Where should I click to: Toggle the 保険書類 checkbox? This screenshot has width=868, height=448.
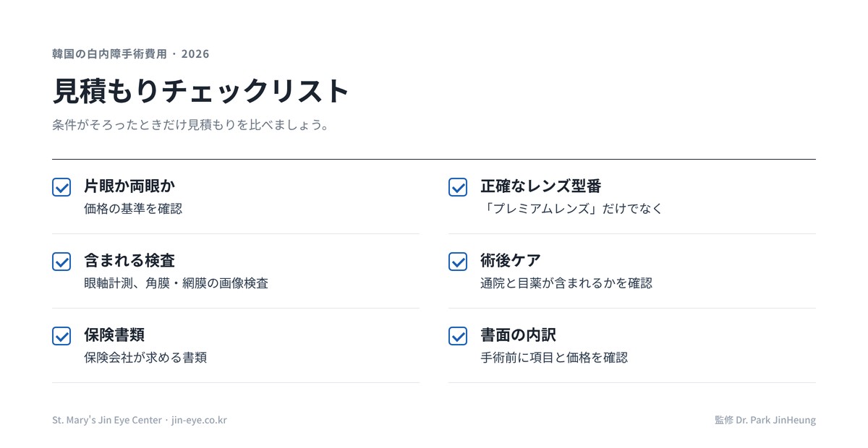click(x=61, y=336)
